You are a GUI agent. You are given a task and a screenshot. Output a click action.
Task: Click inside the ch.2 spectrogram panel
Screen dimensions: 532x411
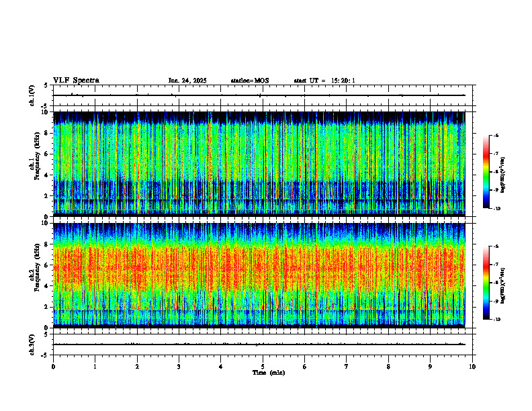point(259,275)
